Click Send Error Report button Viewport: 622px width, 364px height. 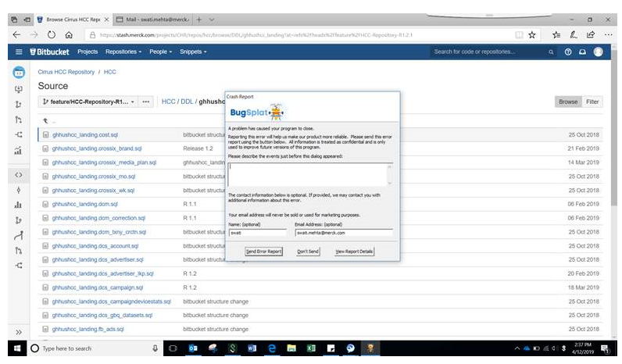coord(263,252)
